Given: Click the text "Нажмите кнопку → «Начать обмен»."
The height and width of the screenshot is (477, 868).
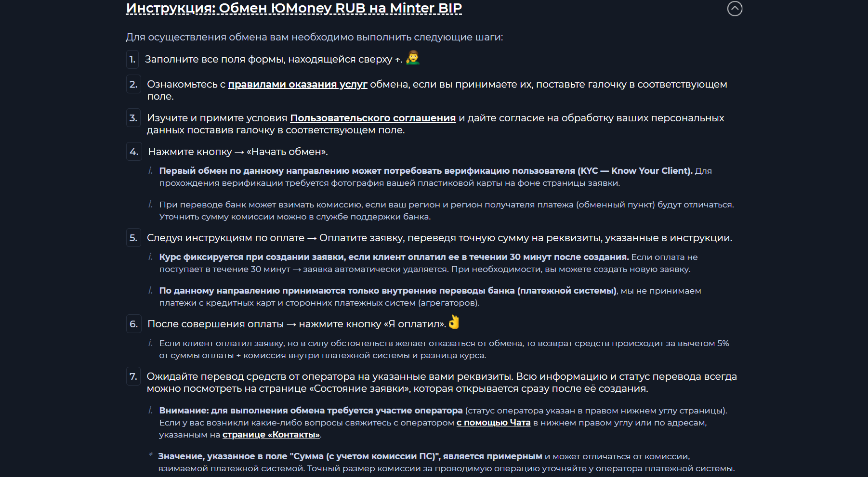Looking at the screenshot, I should click(x=238, y=152).
